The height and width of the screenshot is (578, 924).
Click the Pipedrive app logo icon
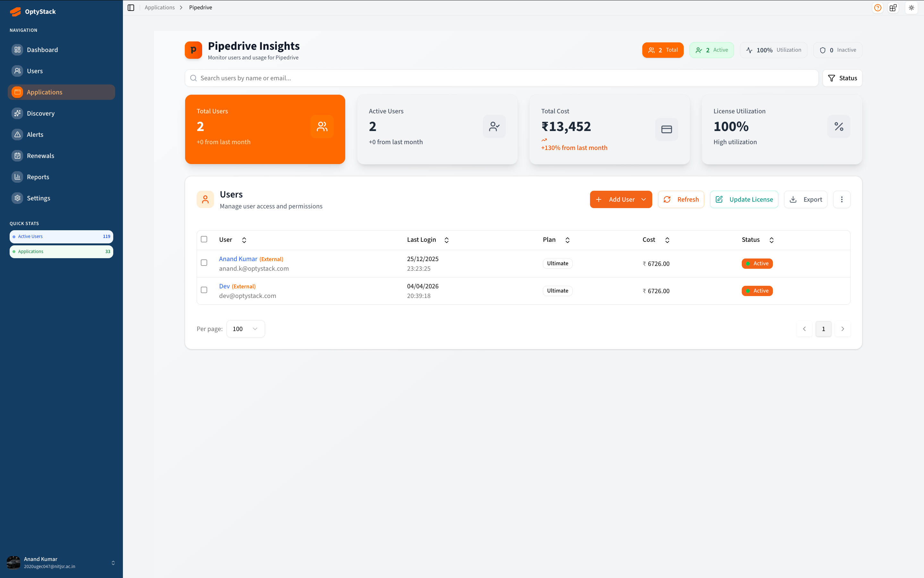click(x=193, y=50)
